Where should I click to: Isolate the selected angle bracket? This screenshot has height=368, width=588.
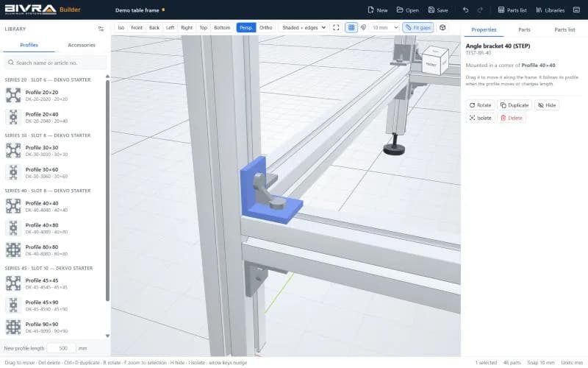tap(481, 118)
